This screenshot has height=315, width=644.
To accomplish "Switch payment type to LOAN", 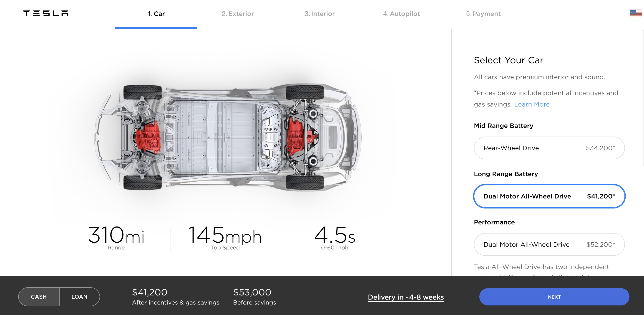I will coord(80,297).
